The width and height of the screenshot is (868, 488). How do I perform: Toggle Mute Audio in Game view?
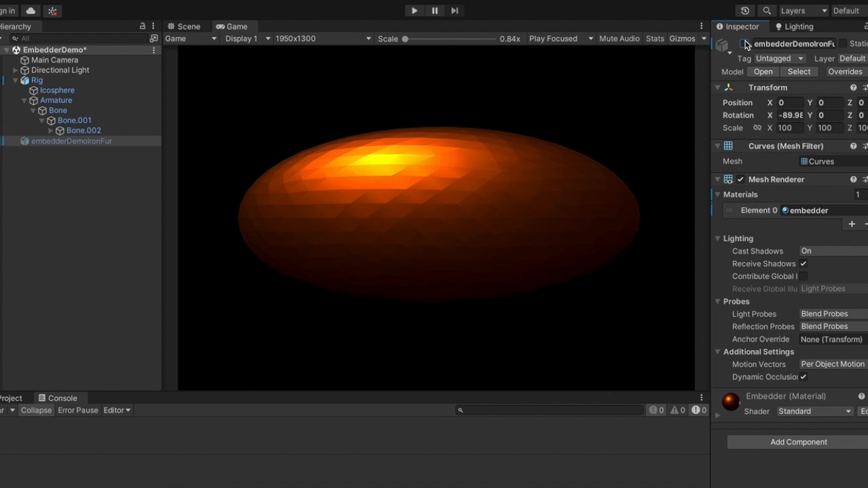tap(619, 39)
